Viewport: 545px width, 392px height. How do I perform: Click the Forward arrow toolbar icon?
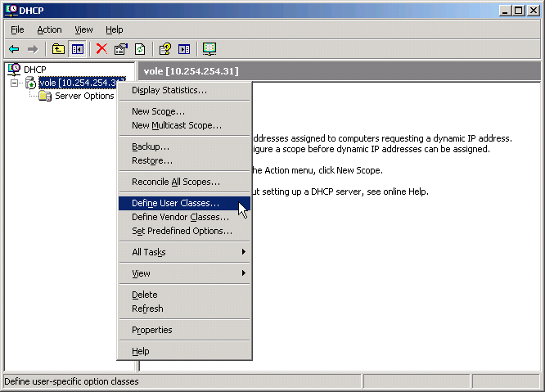coord(33,49)
